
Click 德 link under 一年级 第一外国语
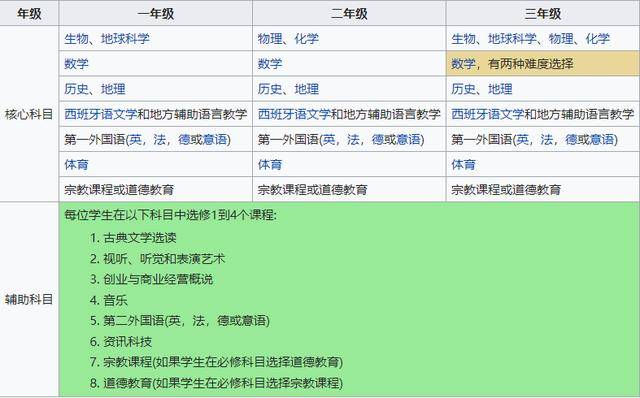[184, 140]
